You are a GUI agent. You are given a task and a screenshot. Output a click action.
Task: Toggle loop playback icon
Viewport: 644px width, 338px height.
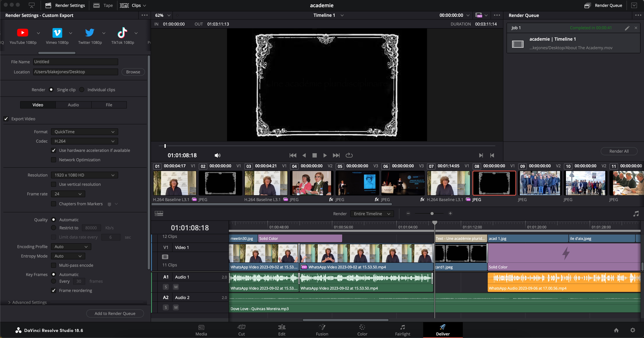point(349,155)
